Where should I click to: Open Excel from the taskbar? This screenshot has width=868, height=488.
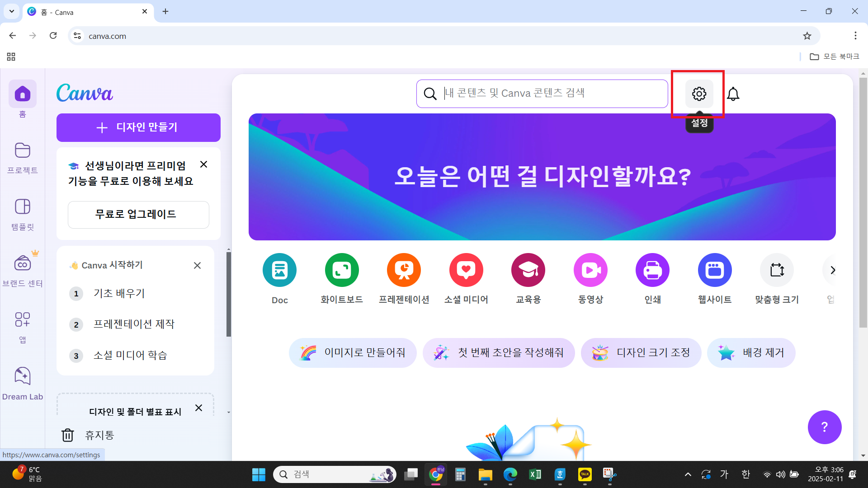click(535, 474)
